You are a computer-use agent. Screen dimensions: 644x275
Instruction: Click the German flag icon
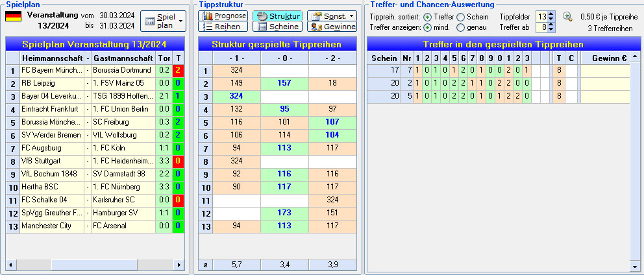(13, 16)
